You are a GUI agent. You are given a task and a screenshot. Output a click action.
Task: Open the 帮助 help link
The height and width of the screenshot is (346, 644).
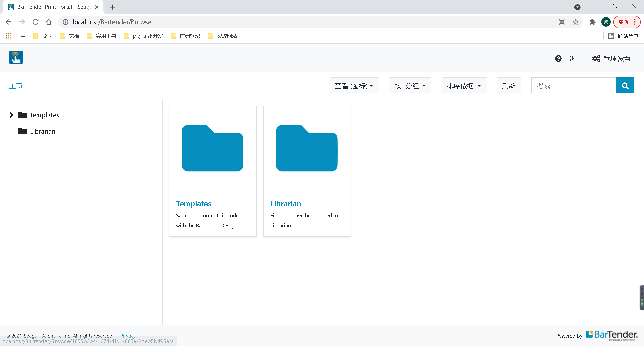pos(566,58)
